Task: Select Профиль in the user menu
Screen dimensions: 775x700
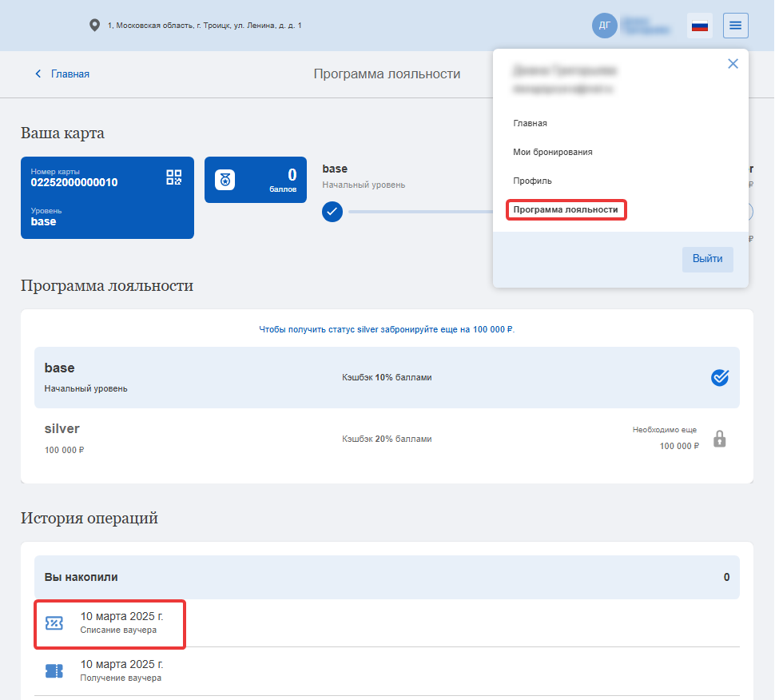Action: point(532,181)
